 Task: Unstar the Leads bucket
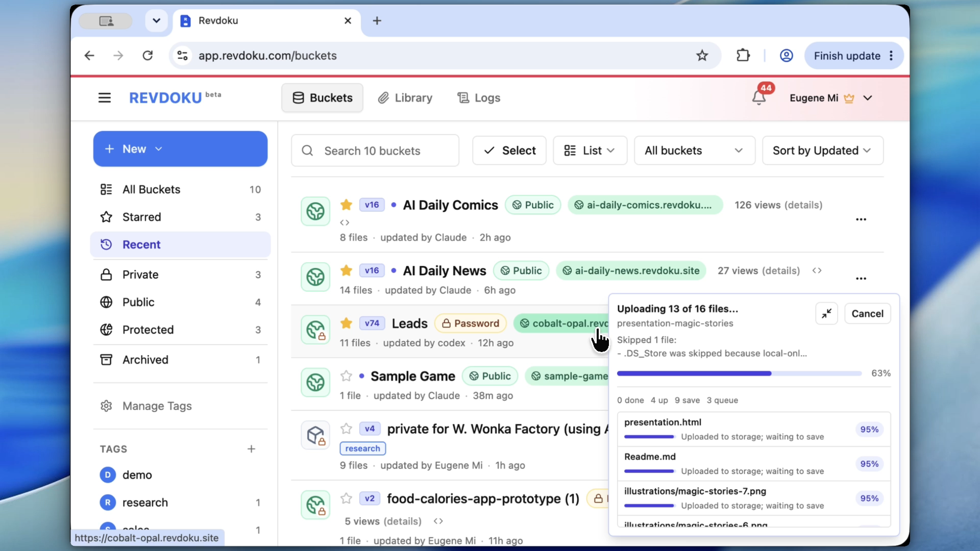pyautogui.click(x=346, y=323)
